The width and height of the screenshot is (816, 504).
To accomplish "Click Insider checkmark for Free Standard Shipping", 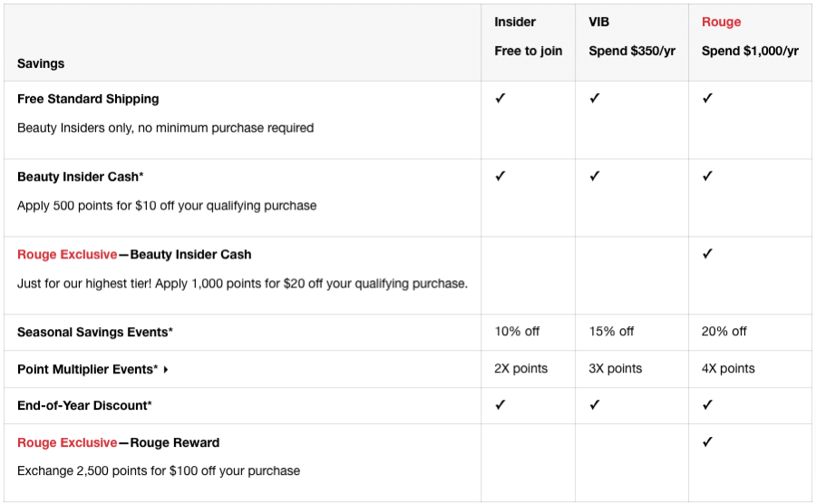I will pos(500,99).
